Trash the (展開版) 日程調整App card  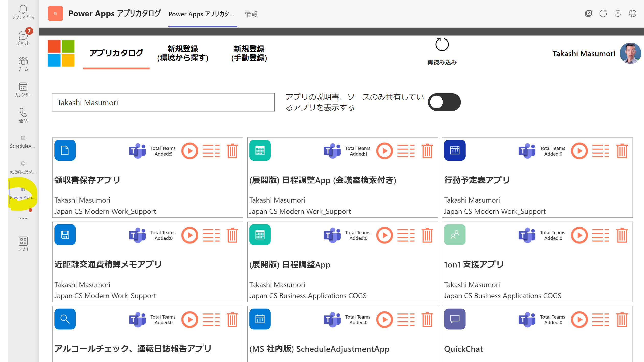[x=427, y=235]
